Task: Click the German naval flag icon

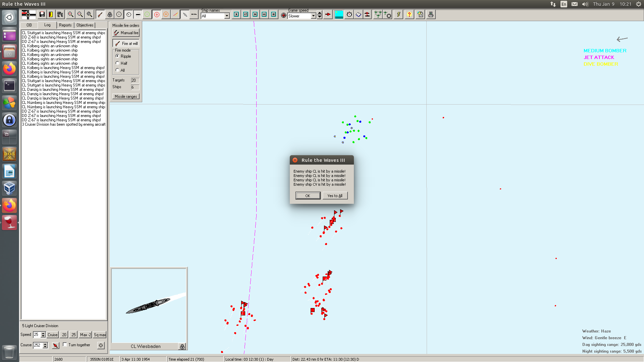Action: coord(29,14)
